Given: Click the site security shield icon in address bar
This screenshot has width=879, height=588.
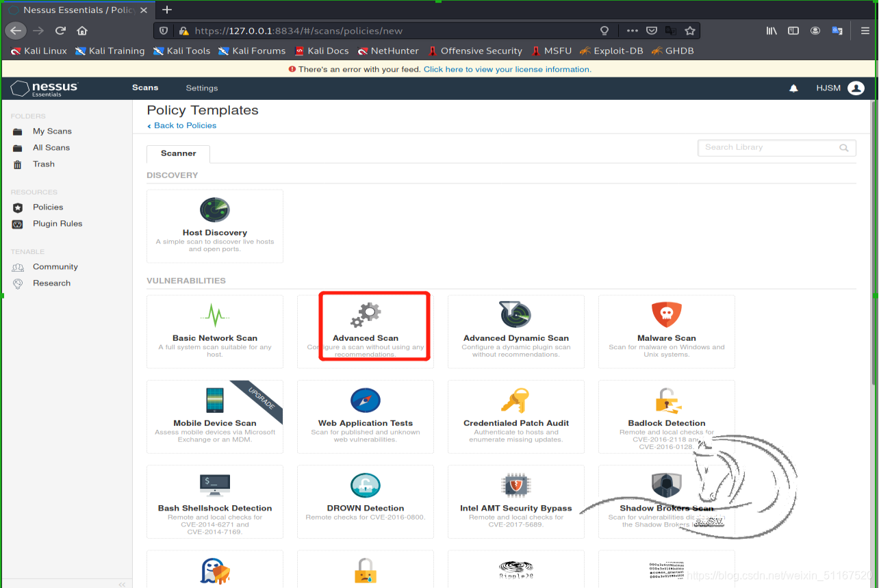Looking at the screenshot, I should click(x=164, y=31).
